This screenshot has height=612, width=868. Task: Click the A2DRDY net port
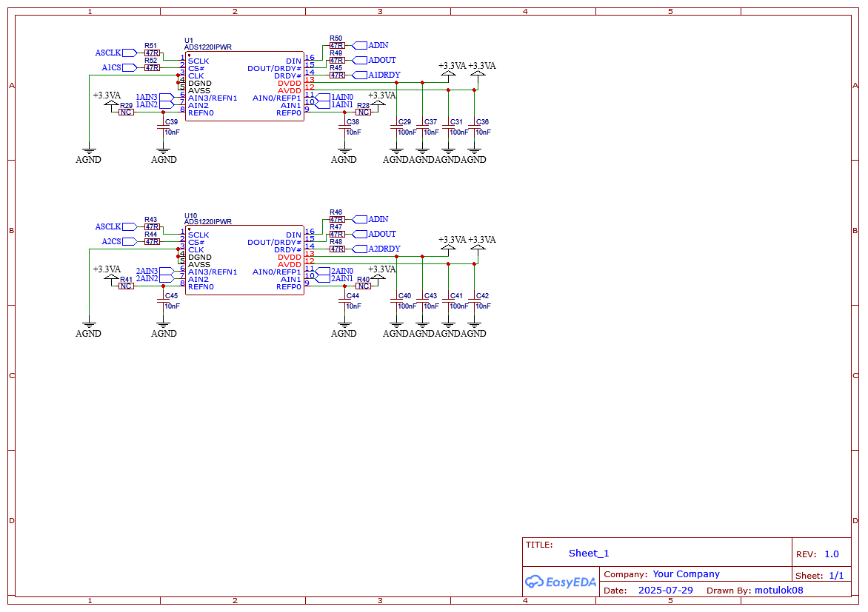point(376,249)
